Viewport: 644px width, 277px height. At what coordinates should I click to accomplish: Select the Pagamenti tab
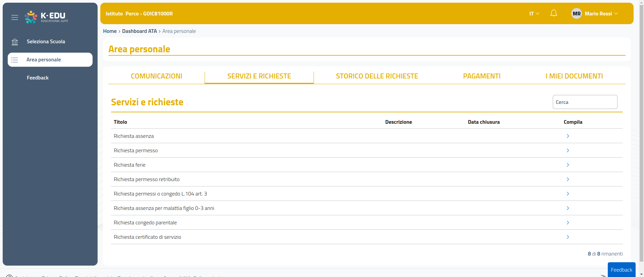(x=481, y=76)
